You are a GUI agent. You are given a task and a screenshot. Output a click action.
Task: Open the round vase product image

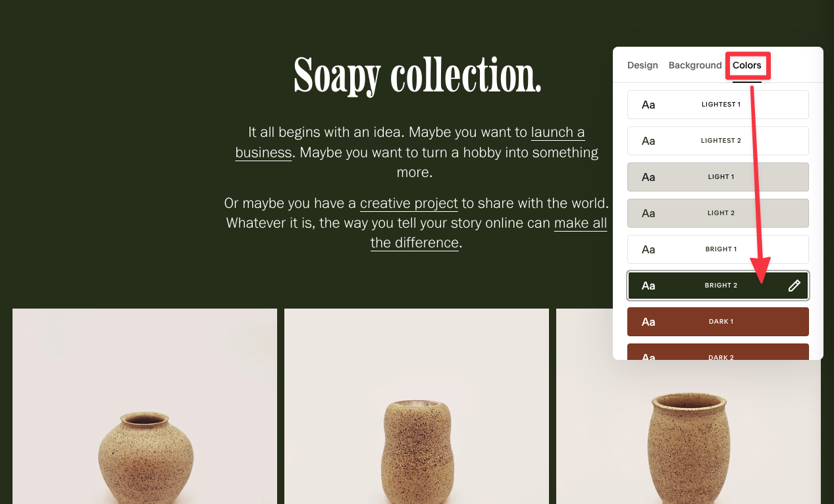(x=145, y=406)
